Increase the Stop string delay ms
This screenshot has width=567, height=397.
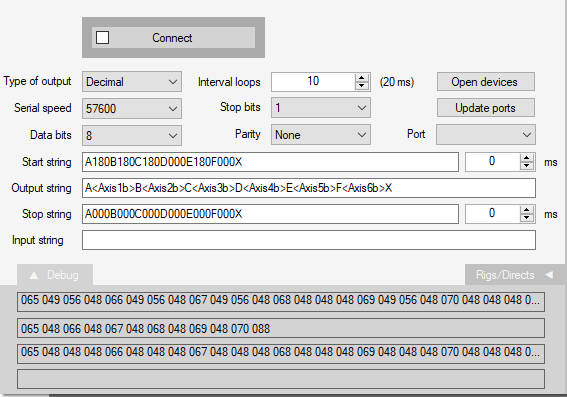pos(527,210)
